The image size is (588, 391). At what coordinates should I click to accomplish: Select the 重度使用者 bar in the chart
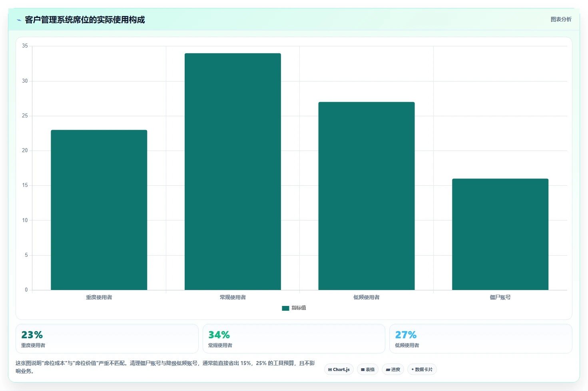click(99, 210)
